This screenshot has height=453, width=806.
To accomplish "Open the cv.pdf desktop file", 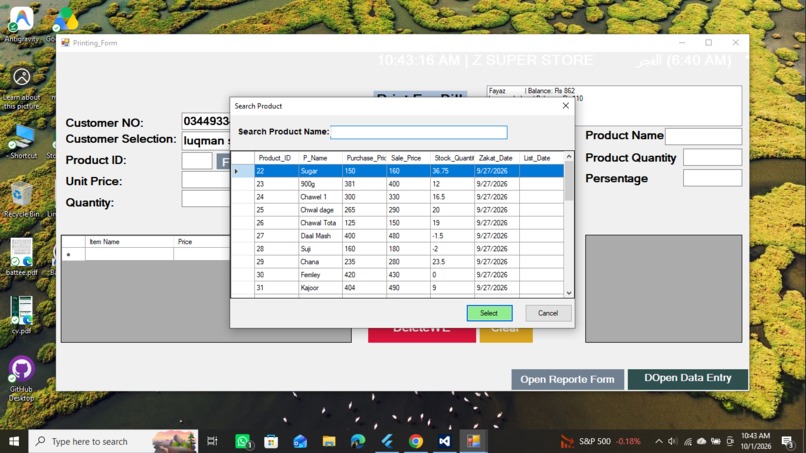I will pos(22,315).
